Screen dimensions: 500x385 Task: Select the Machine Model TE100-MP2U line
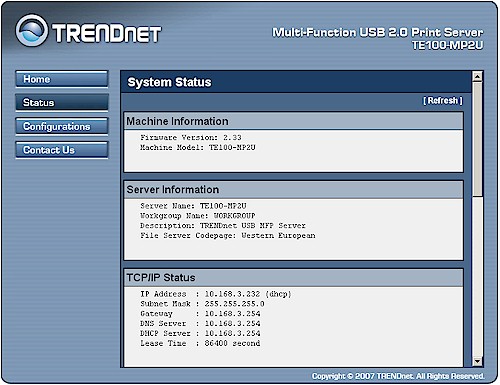click(x=198, y=147)
